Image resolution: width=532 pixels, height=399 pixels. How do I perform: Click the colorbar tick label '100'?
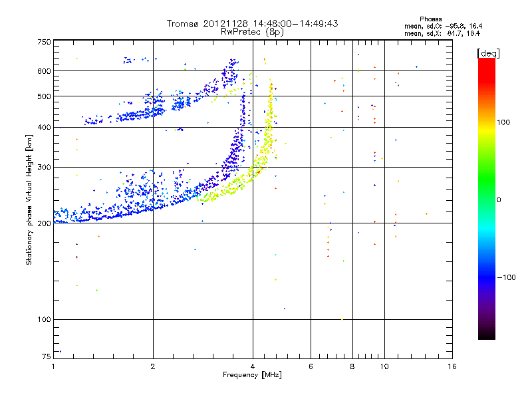point(503,122)
